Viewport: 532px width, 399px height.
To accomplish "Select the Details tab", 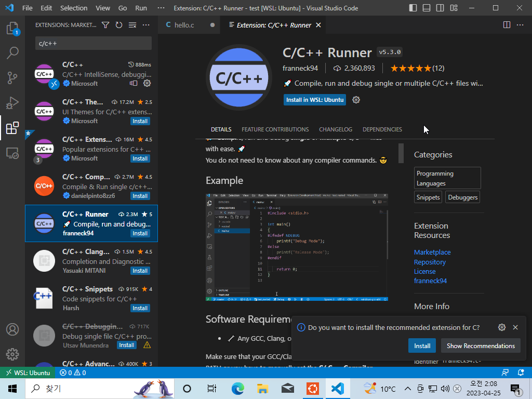I will [221, 129].
